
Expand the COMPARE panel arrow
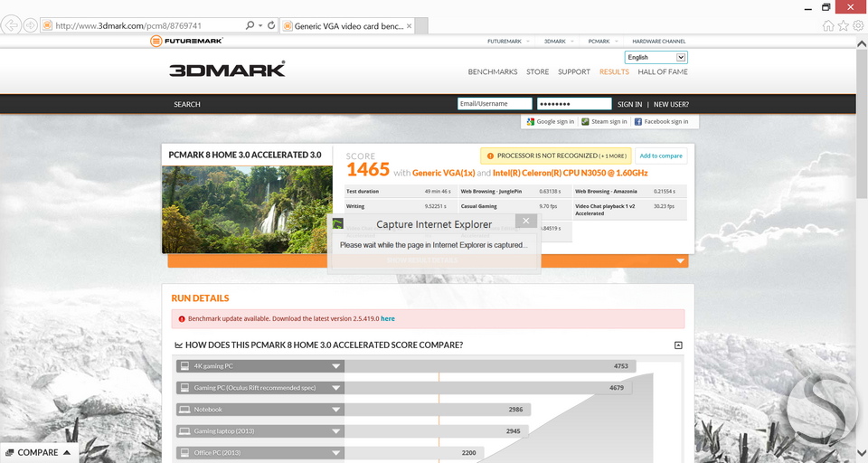tap(67, 452)
